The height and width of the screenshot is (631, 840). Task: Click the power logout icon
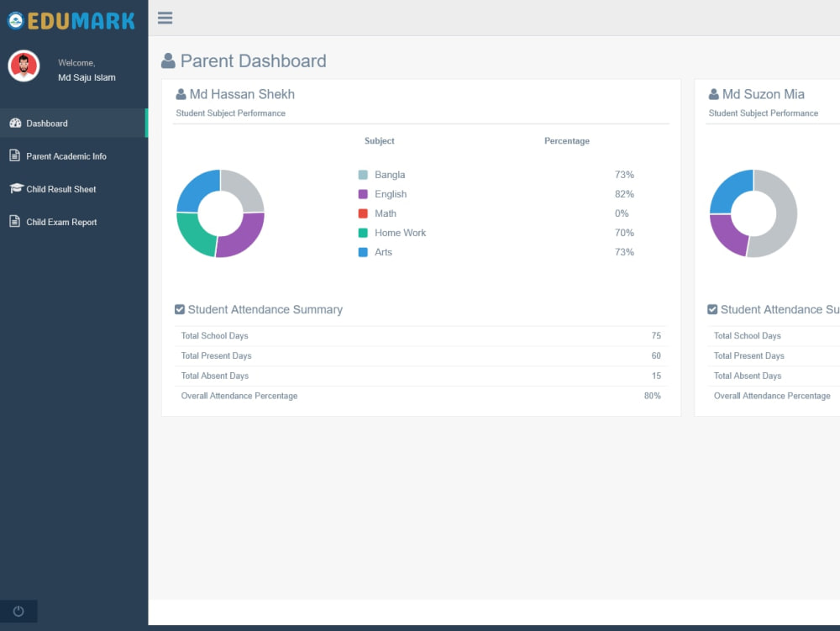18,611
